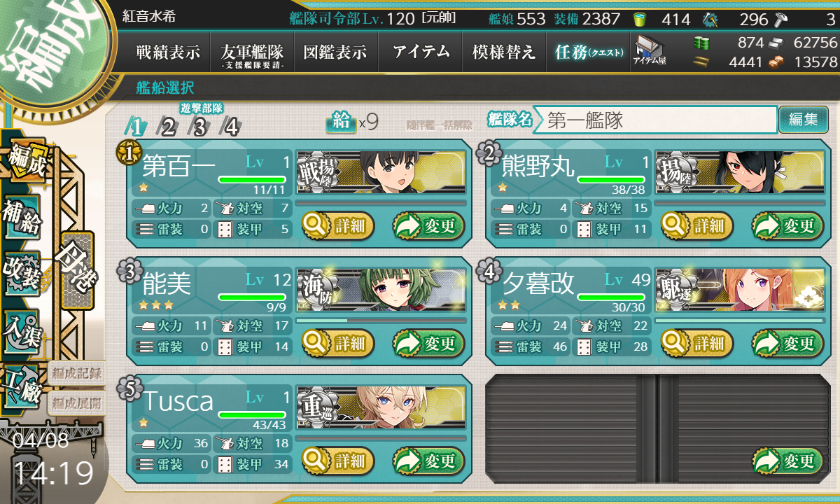Open the 改装 remodel sidebar icon
Viewport: 840px width, 504px height.
click(22, 273)
